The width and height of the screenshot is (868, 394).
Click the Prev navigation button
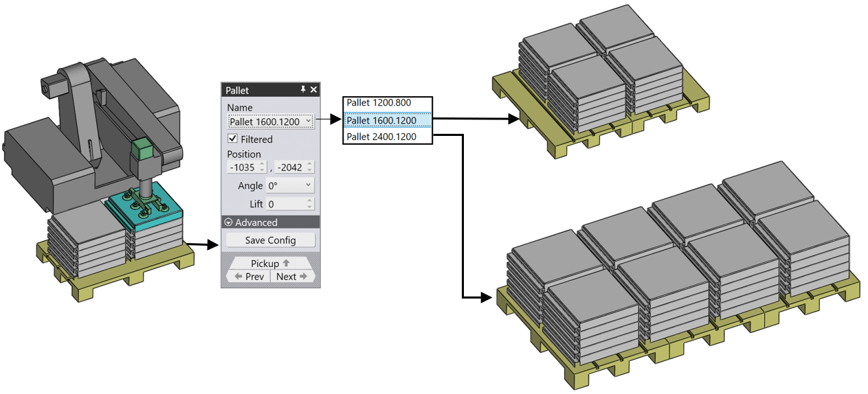pos(249,277)
